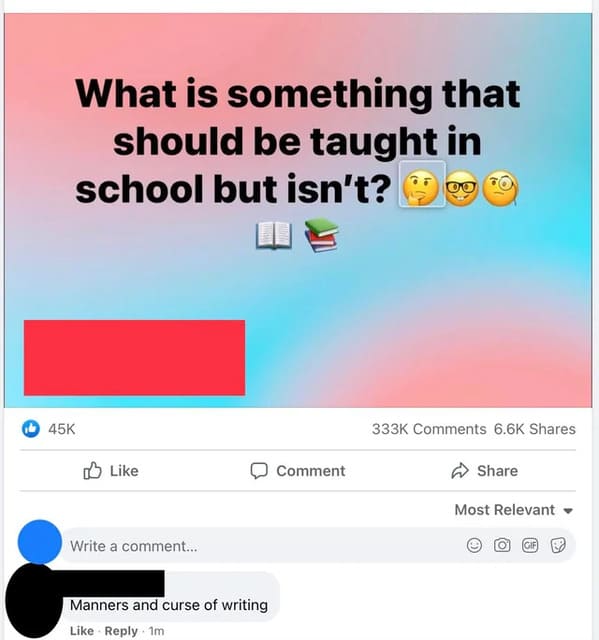Open the GIF picker in comment box
The image size is (599, 640).
[530, 545]
